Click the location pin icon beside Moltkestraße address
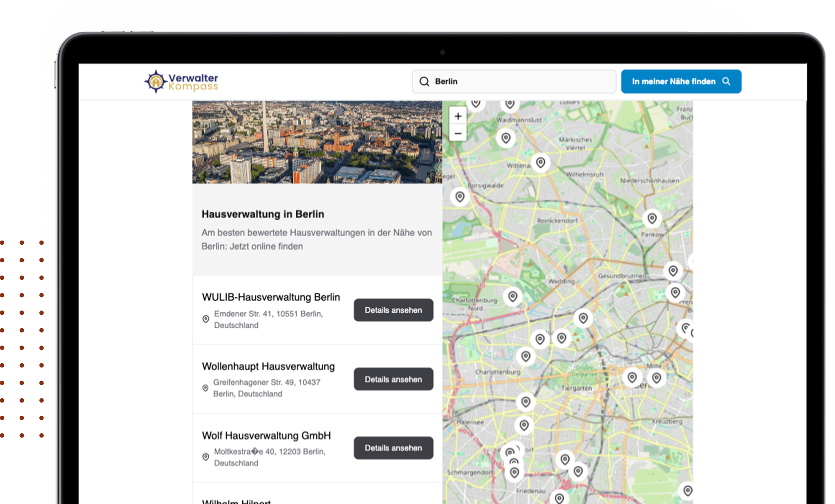This screenshot has height=504, width=835. coord(206,457)
